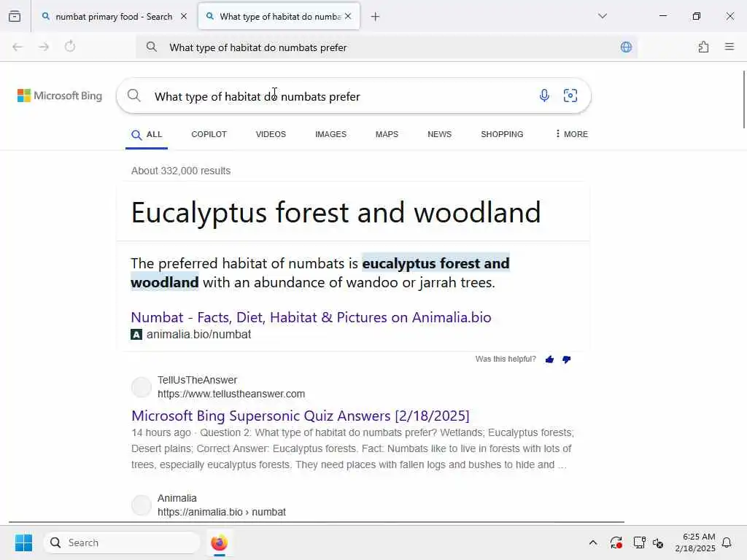Open the Firefox View icon in tab bar
Screen dimensions: 747x560
pos(15,16)
